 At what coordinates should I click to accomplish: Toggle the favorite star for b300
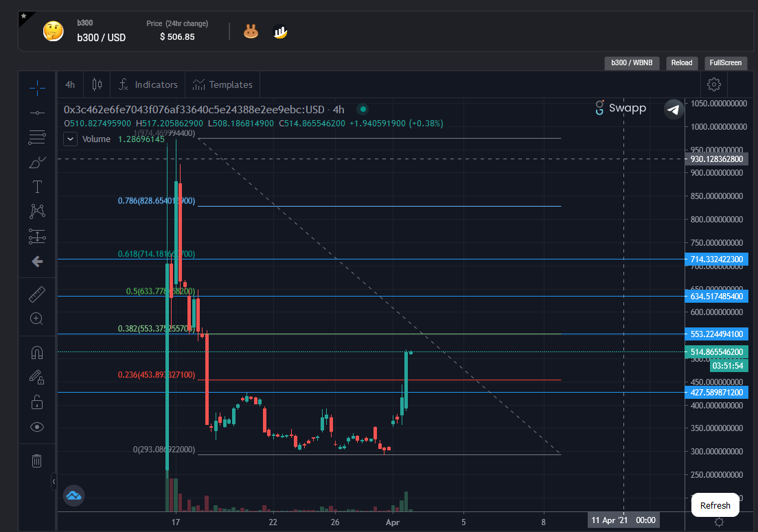(23, 16)
